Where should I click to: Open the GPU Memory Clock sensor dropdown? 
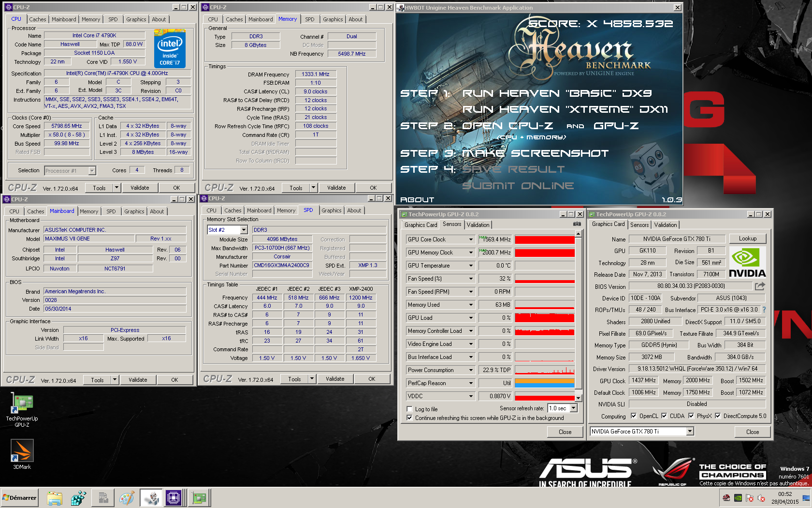click(x=471, y=253)
